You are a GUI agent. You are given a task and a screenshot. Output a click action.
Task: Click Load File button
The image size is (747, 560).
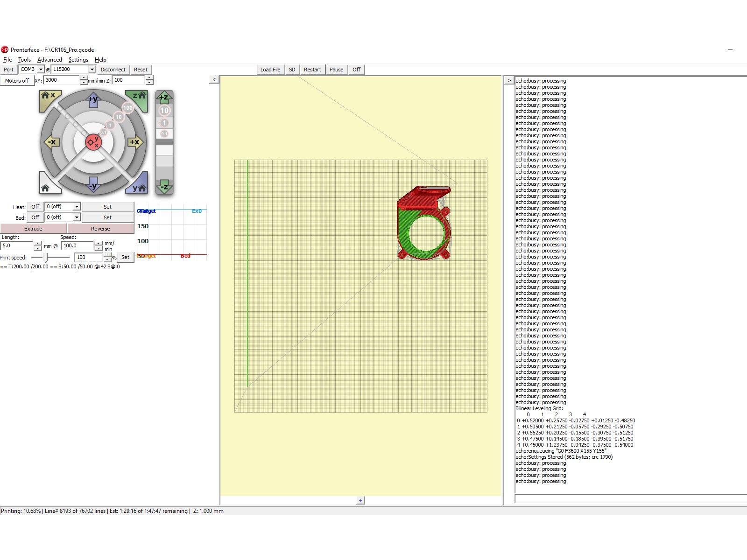pos(270,70)
